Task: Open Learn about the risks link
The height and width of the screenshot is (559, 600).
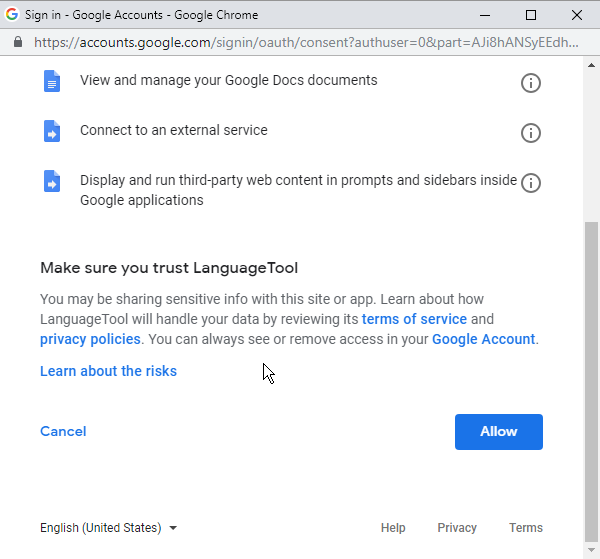Action: point(108,371)
